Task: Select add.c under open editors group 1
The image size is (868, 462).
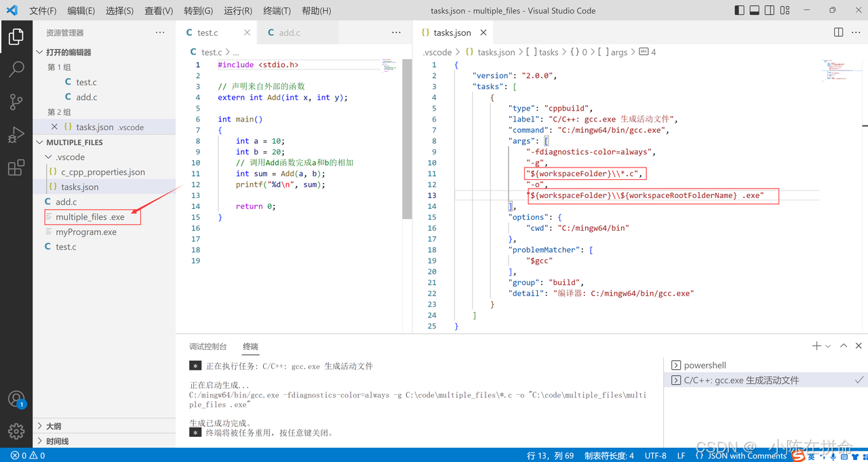Action: (104, 97)
